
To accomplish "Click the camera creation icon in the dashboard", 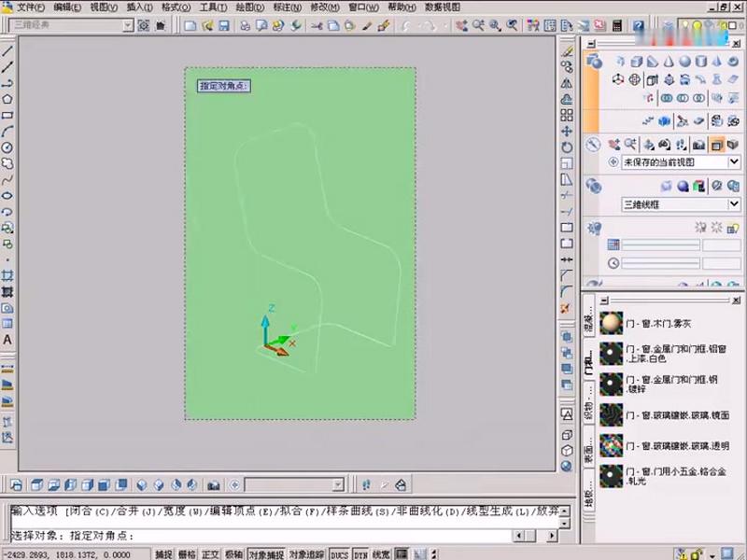I will coord(698,145).
